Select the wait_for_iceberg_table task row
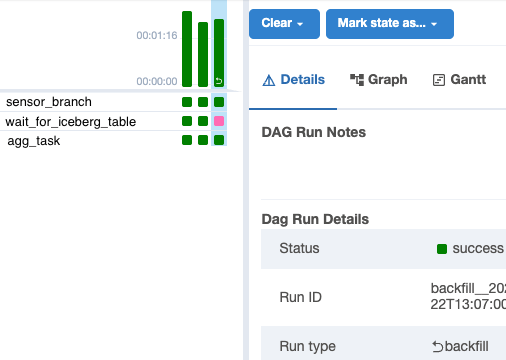 click(113, 121)
